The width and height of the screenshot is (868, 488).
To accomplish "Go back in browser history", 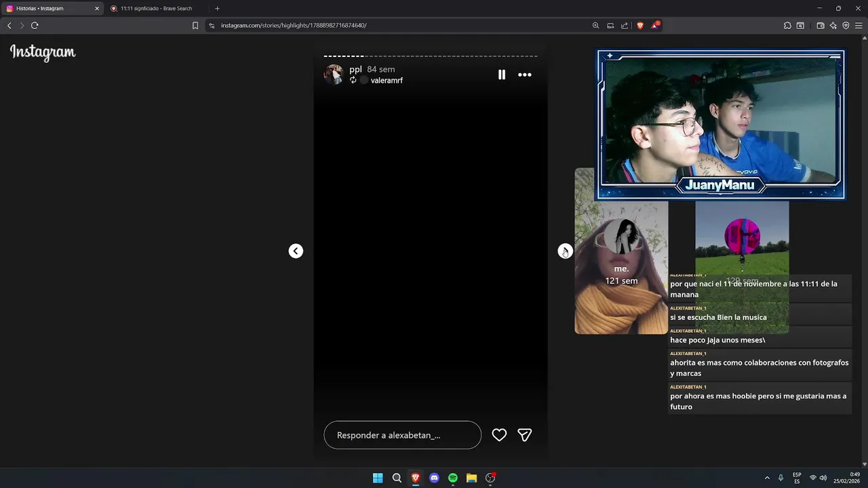I will [x=9, y=25].
